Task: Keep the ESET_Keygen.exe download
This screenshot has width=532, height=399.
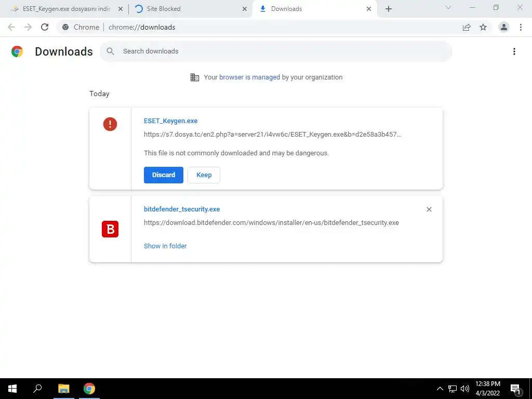Action: (204, 175)
